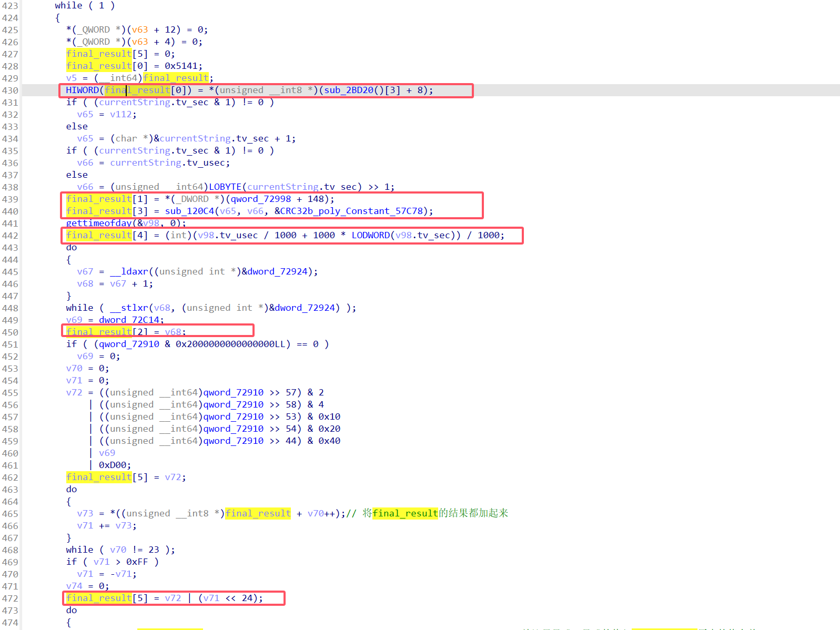Click v63 on line 425
Image resolution: width=840 pixels, height=630 pixels.
coord(140,30)
